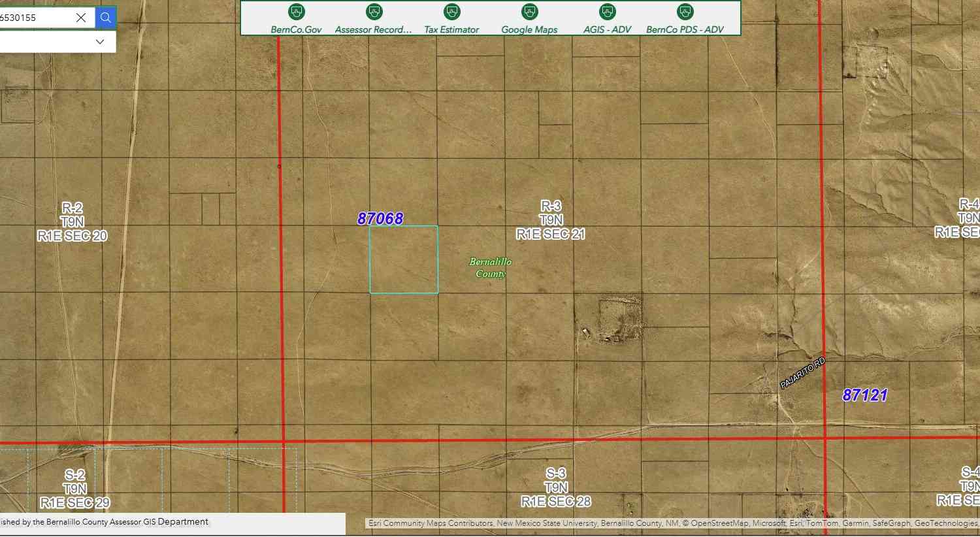Open the Assessor Record shield icon
The image size is (980, 537).
(x=374, y=12)
